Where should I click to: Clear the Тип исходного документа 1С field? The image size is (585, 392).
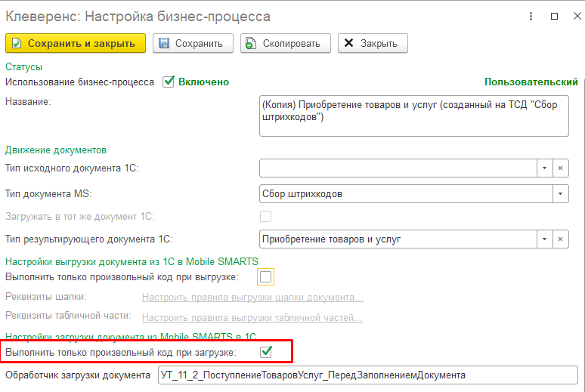click(x=560, y=168)
